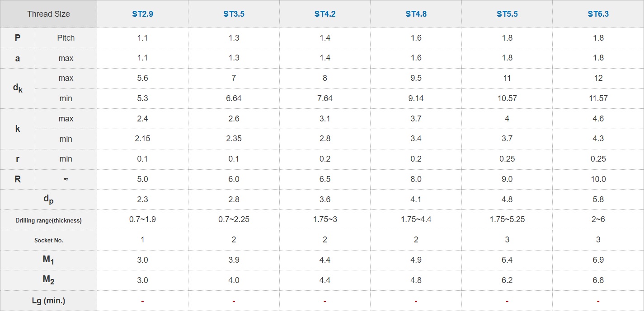Select the ST4.8 column header
Image resolution: width=644 pixels, height=311 pixels.
(x=416, y=14)
